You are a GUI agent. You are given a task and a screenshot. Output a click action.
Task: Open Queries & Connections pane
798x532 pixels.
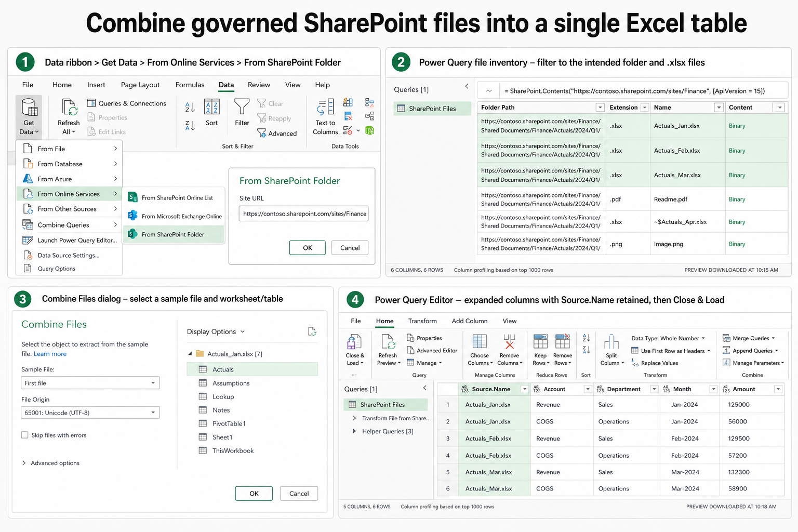(x=126, y=103)
